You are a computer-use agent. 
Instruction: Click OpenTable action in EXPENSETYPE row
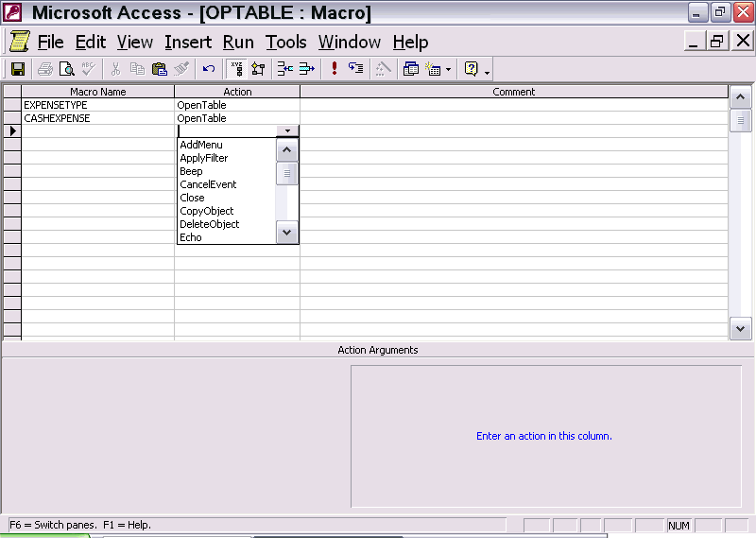coord(237,105)
